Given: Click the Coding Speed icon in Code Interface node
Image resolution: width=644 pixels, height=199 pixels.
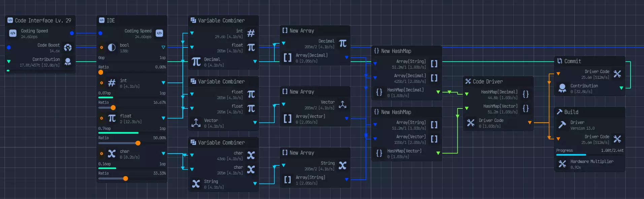Looking at the screenshot, I should pyautogui.click(x=13, y=33).
